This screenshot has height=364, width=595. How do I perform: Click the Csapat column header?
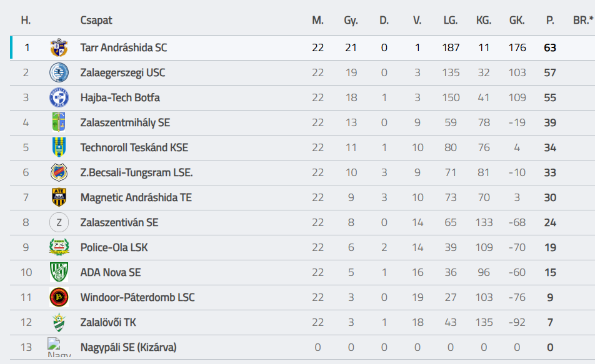[x=96, y=20]
